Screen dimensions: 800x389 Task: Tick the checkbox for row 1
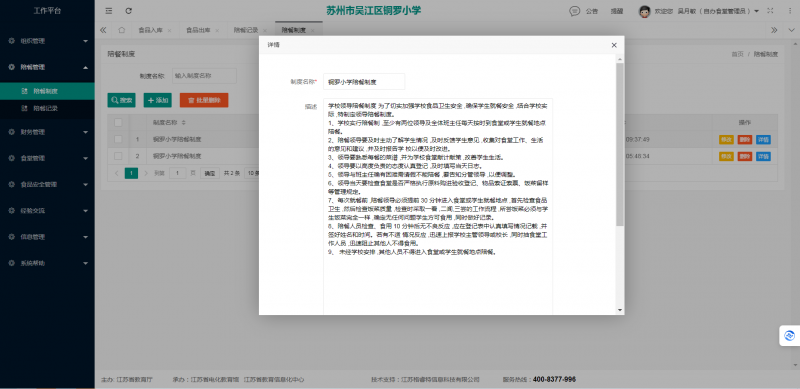pos(118,139)
